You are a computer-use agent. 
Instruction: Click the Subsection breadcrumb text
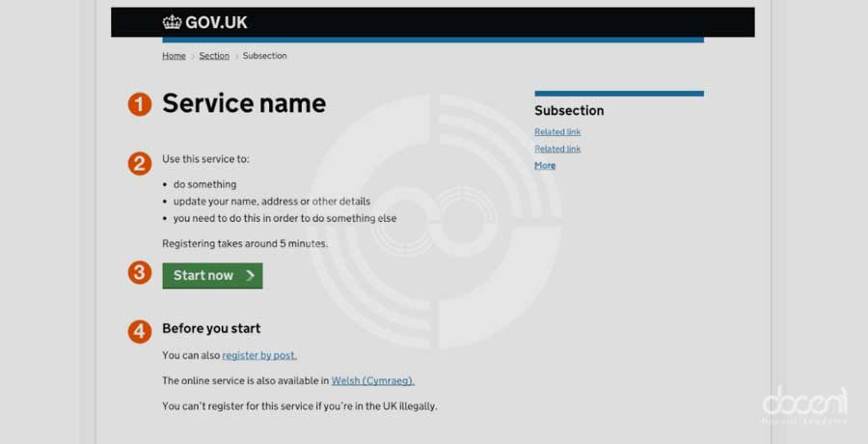point(264,56)
